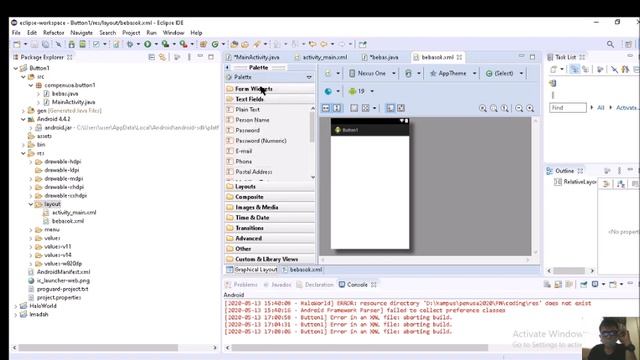640x360 pixels.
Task: Select AndroidManifest.xml in Package Explorer
Action: coord(63,272)
